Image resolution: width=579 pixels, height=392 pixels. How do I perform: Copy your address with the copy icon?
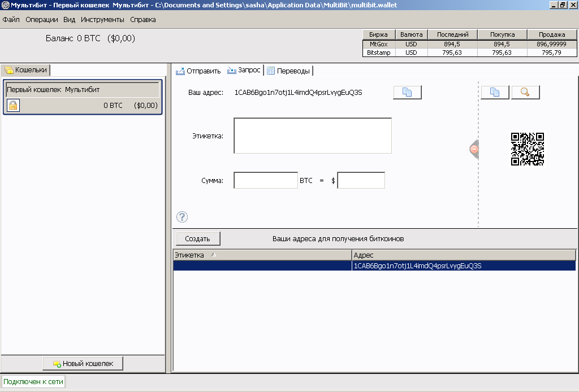407,92
